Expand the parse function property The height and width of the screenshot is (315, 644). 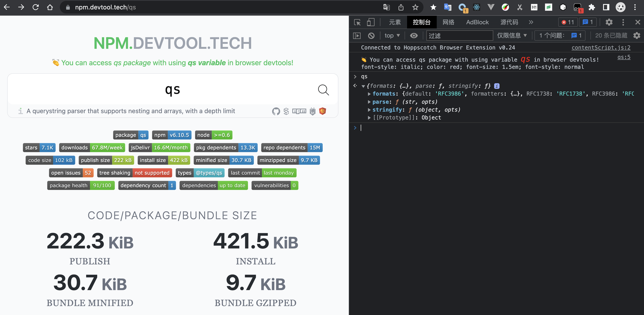(369, 102)
